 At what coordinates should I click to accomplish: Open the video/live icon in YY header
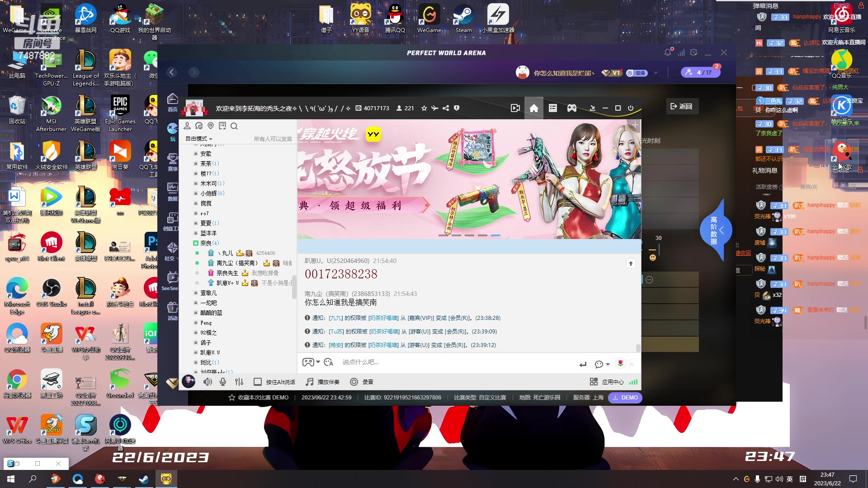tap(515, 108)
